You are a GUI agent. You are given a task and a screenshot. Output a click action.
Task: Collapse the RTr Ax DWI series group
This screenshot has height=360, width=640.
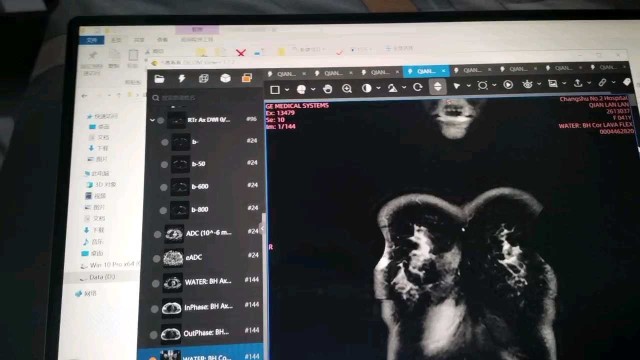tap(152, 120)
